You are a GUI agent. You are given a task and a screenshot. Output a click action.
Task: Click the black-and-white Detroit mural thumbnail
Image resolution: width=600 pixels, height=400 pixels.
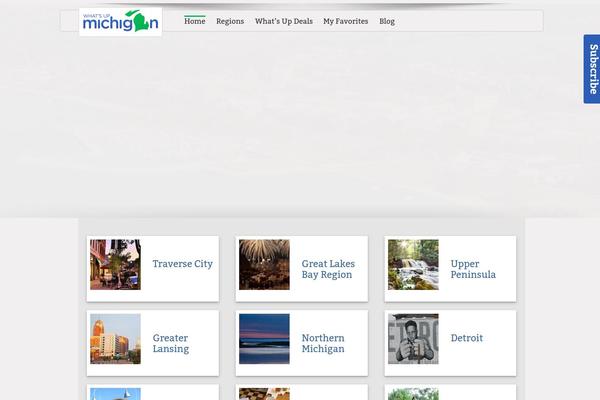pyautogui.click(x=413, y=339)
